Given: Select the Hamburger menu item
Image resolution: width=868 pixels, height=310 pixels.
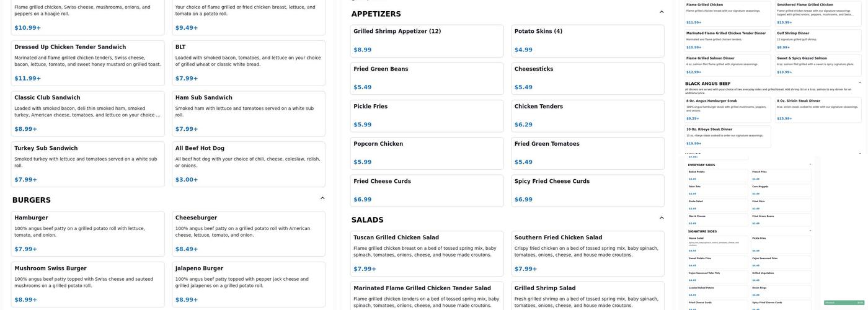Looking at the screenshot, I should 87,234.
